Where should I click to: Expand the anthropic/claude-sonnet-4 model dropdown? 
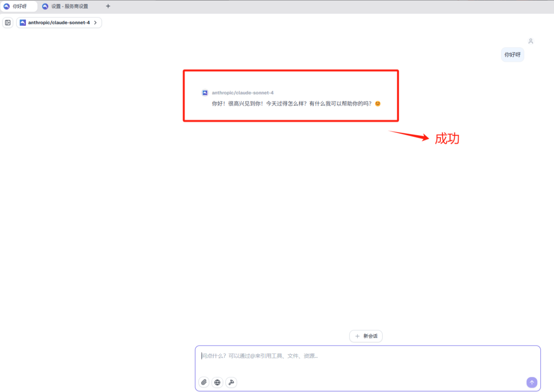point(59,23)
